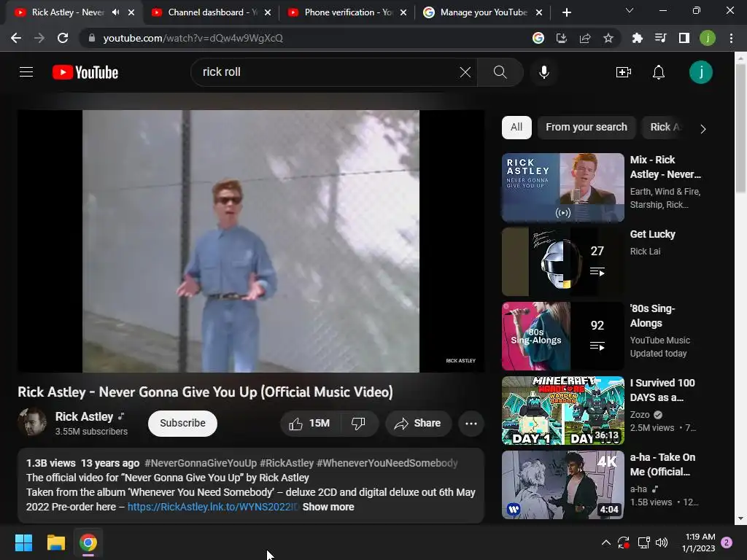The width and height of the screenshot is (747, 560).
Task: Open the YouTube hamburger guide menu
Action: 26,72
